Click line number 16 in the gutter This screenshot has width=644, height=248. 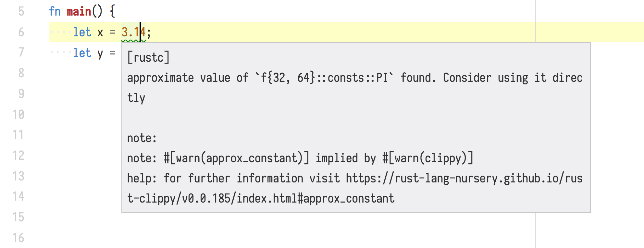point(19,238)
